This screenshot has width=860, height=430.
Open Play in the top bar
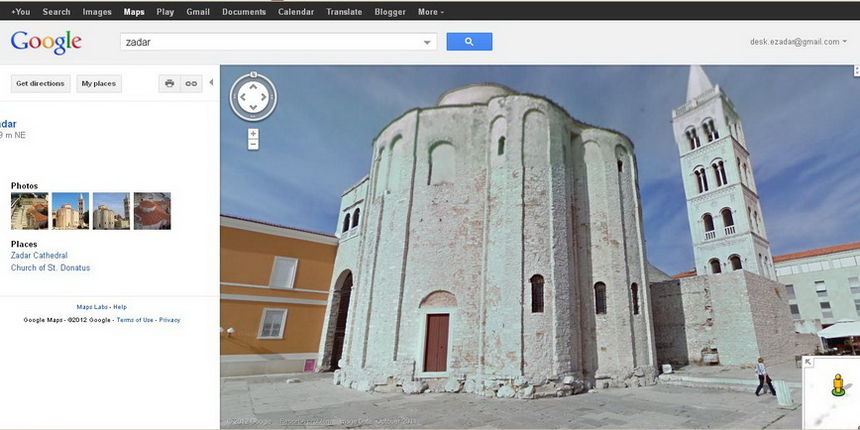click(165, 12)
